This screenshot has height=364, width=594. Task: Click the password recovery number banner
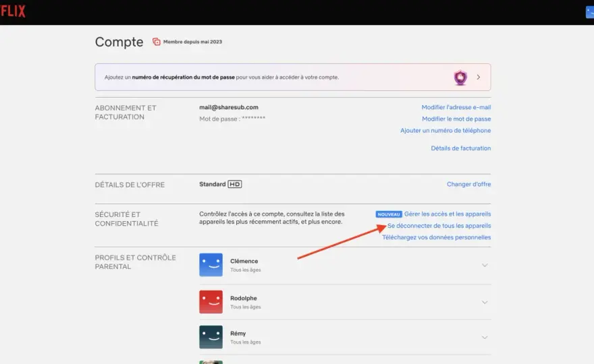point(293,78)
